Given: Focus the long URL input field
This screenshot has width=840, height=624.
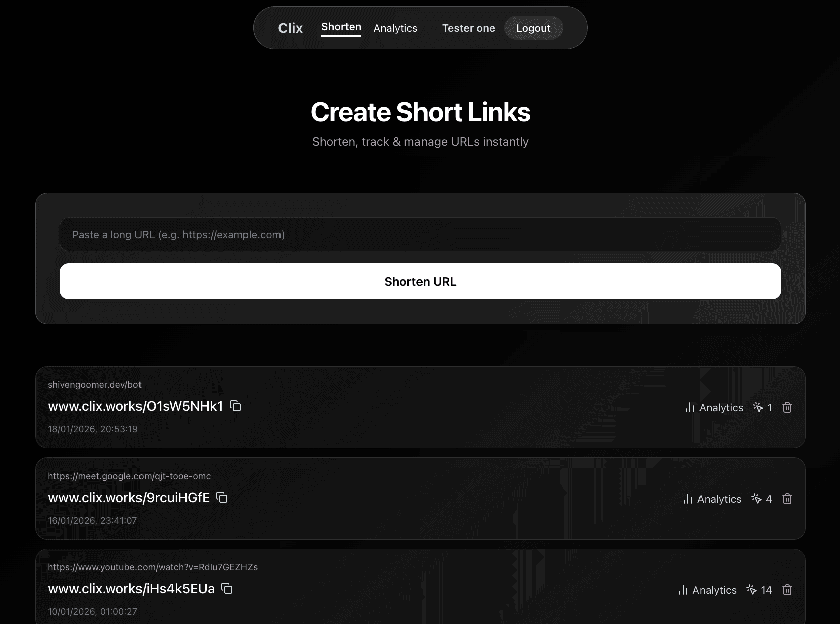Looking at the screenshot, I should tap(420, 234).
